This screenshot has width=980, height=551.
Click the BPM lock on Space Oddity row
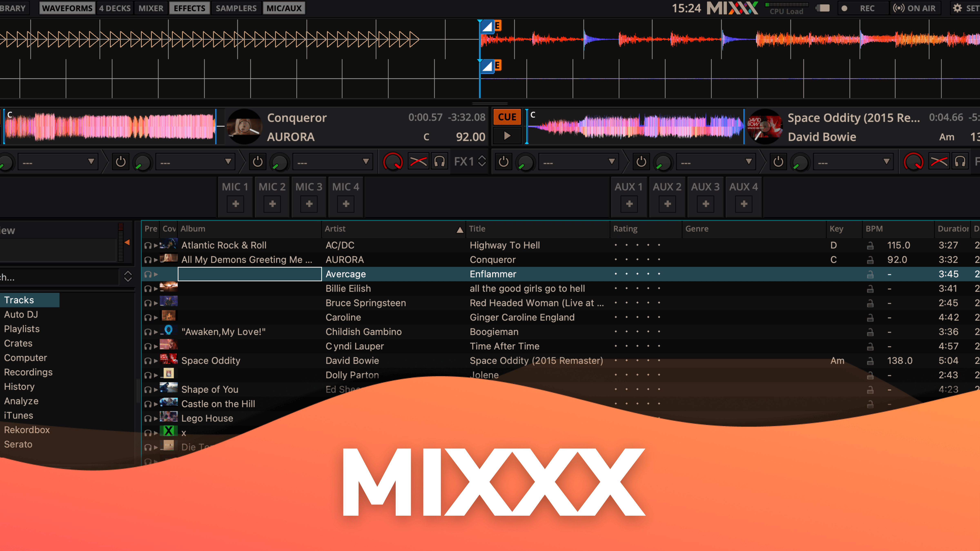pos(870,361)
